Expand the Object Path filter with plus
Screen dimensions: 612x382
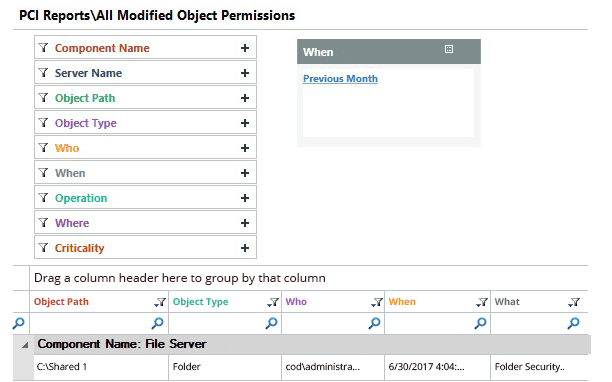click(x=245, y=98)
